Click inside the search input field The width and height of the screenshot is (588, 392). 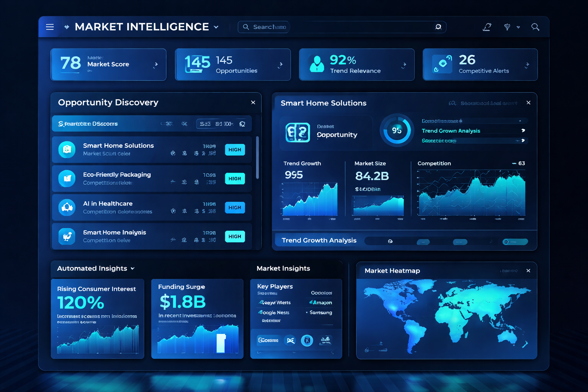(341, 27)
